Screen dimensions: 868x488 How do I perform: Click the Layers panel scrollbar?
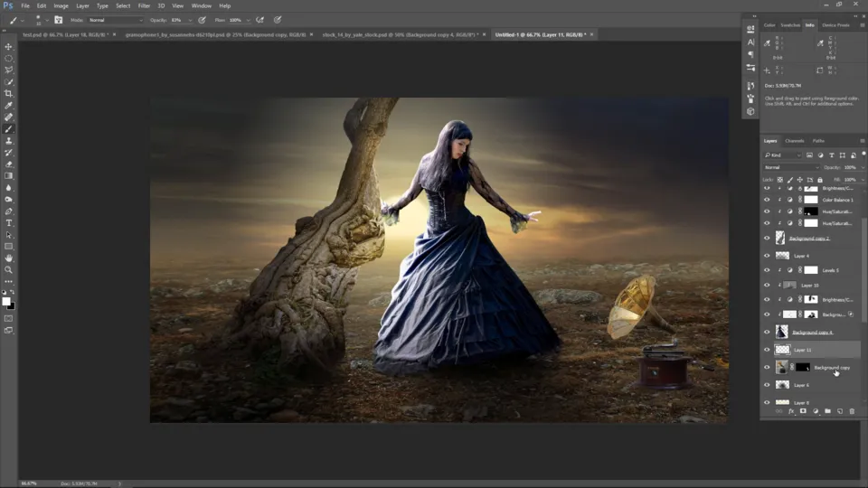coord(864,269)
